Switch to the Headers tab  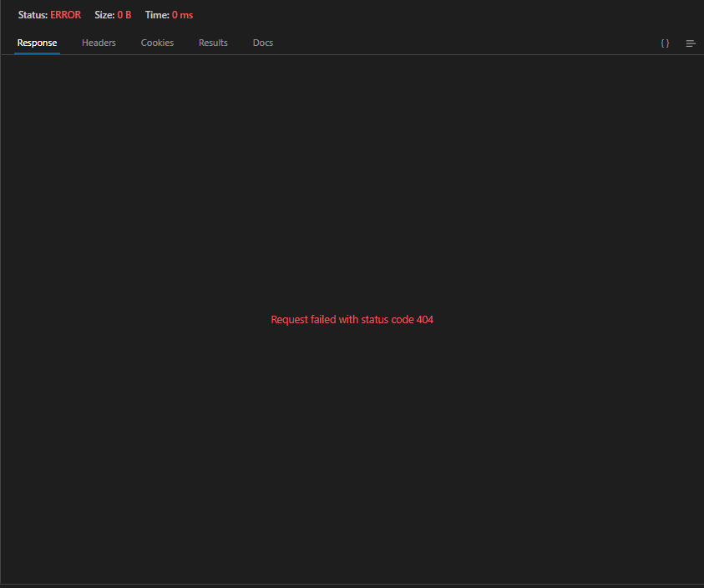(99, 43)
